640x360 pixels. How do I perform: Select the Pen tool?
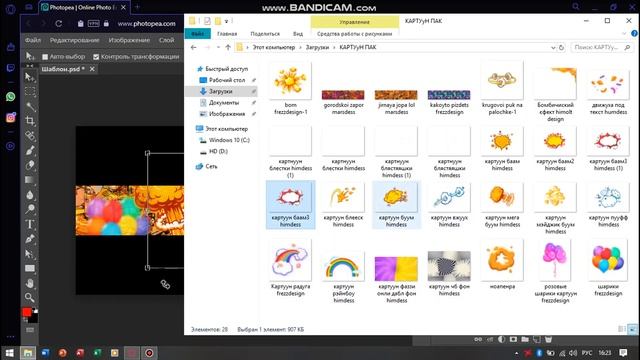[30, 239]
